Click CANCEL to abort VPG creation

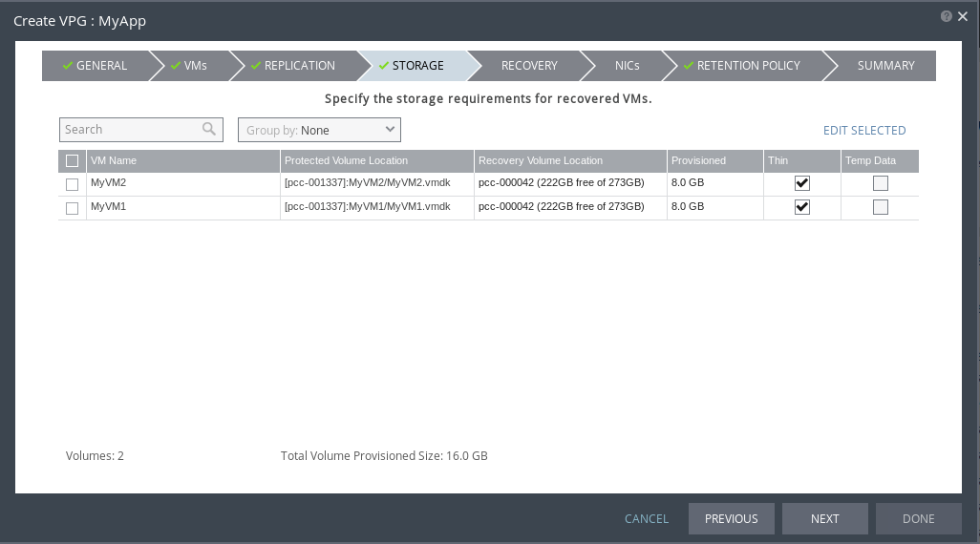pos(647,519)
